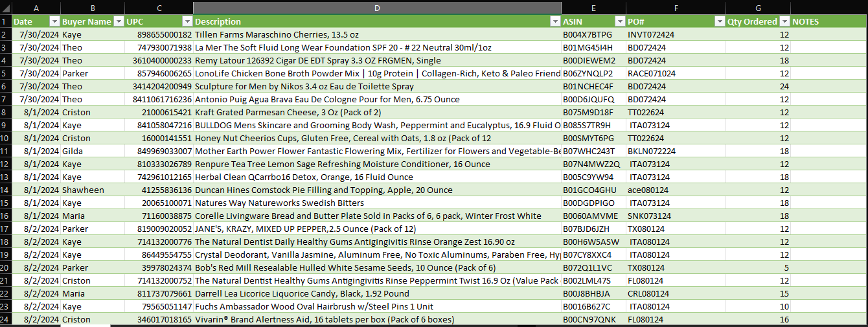Open the Description column filter dropdown
The width and height of the screenshot is (868, 327).
(555, 21)
